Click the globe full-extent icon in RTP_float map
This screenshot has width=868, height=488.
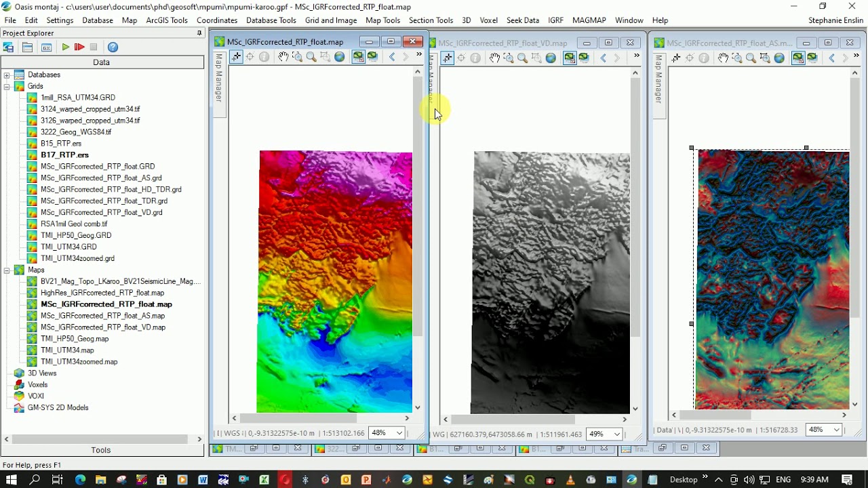340,57
